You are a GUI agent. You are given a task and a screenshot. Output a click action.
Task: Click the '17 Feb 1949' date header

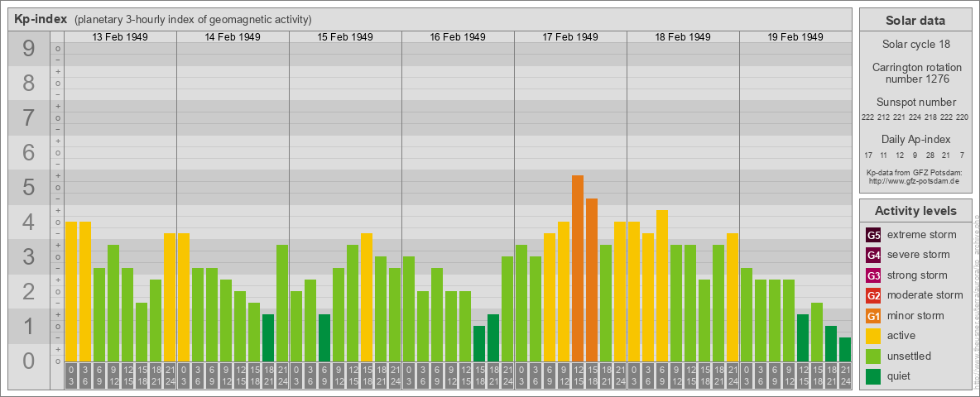570,37
